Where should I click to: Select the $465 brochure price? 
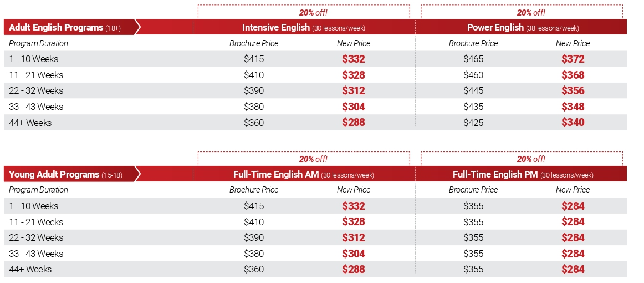tap(473, 59)
